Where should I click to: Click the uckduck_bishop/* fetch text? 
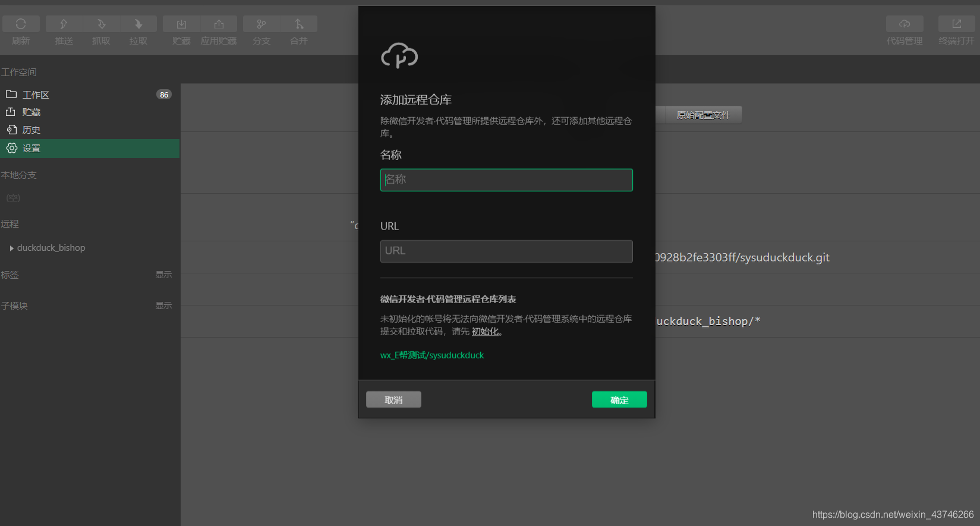(x=708, y=321)
